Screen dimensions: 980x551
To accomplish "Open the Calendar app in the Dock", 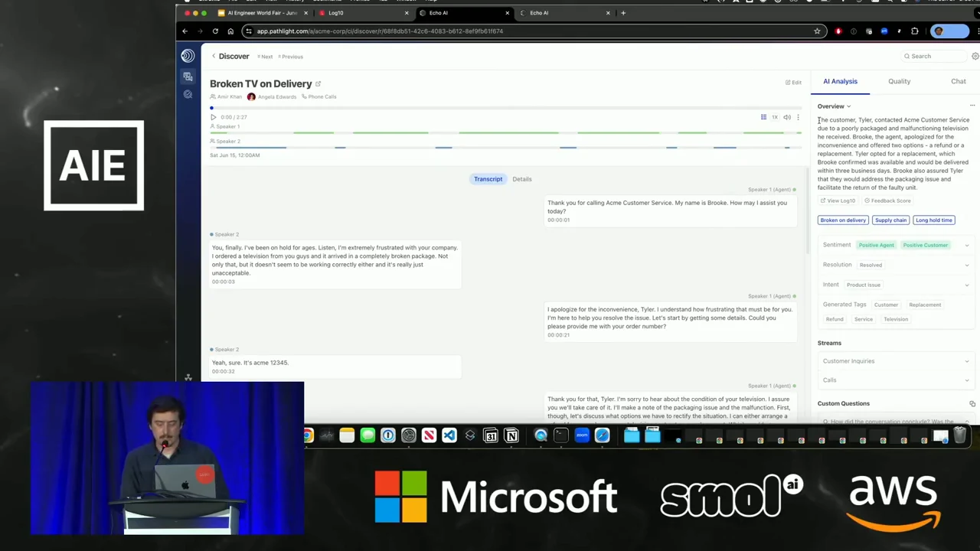I will pyautogui.click(x=491, y=436).
